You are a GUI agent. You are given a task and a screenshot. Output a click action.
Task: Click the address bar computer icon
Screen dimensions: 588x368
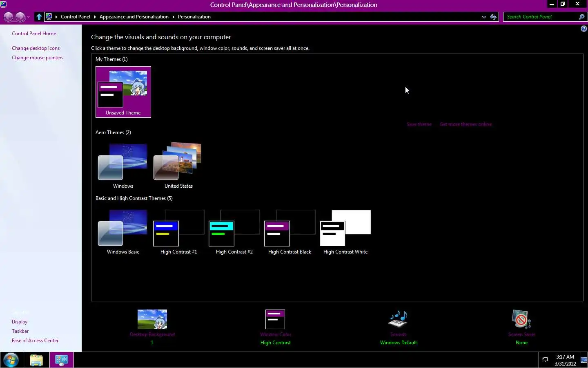pyautogui.click(x=49, y=17)
